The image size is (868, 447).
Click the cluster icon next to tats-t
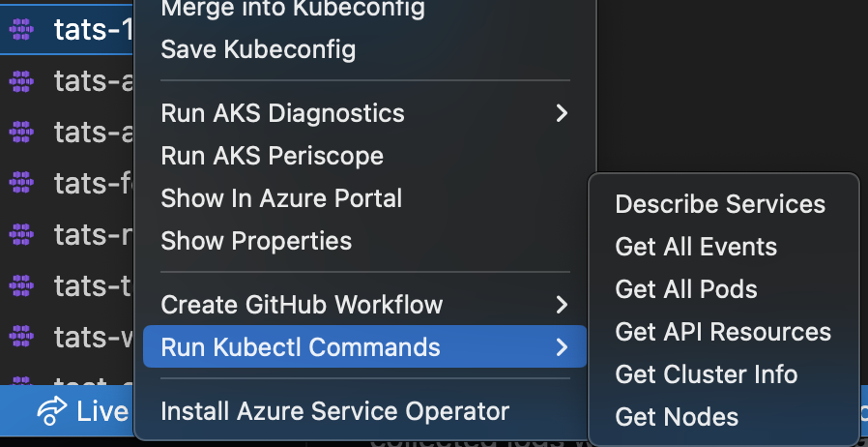[x=21, y=285]
